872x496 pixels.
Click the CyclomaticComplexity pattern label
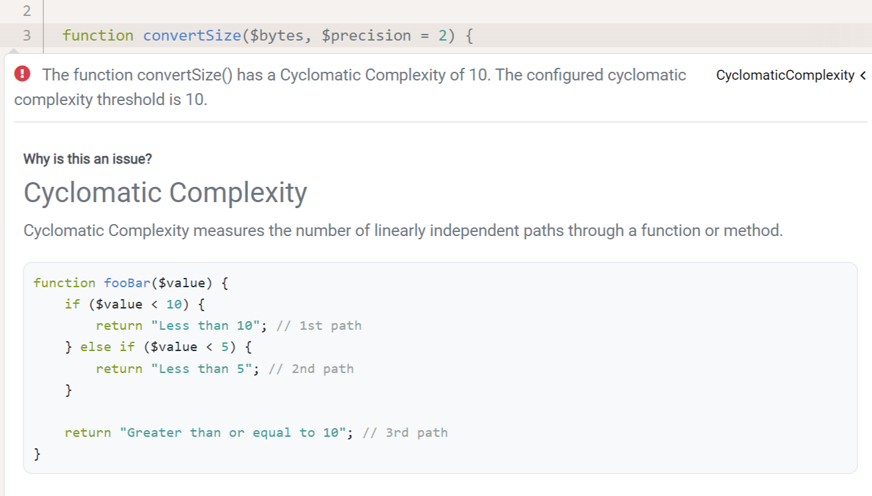pos(785,75)
